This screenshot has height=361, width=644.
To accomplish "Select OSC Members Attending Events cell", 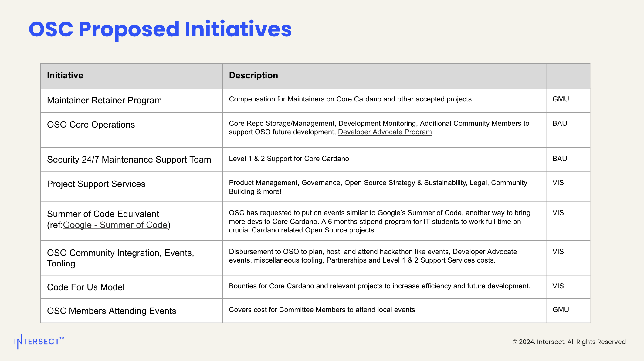I will click(x=111, y=311).
